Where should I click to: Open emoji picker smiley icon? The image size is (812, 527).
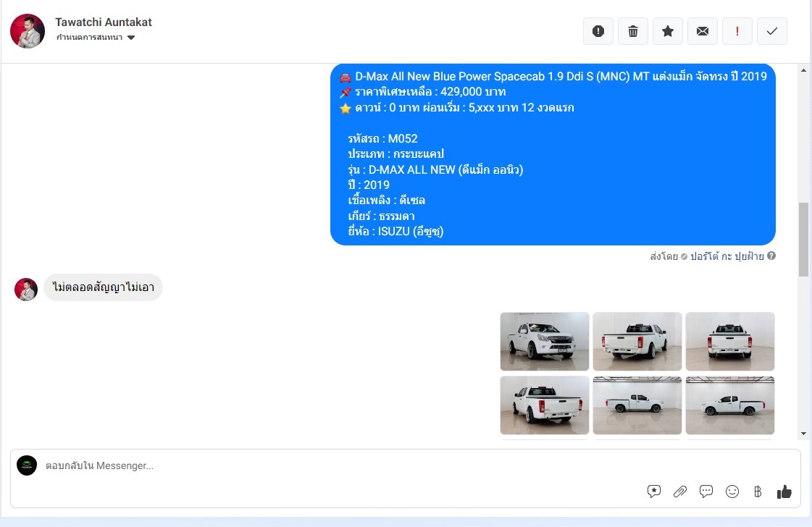click(732, 492)
